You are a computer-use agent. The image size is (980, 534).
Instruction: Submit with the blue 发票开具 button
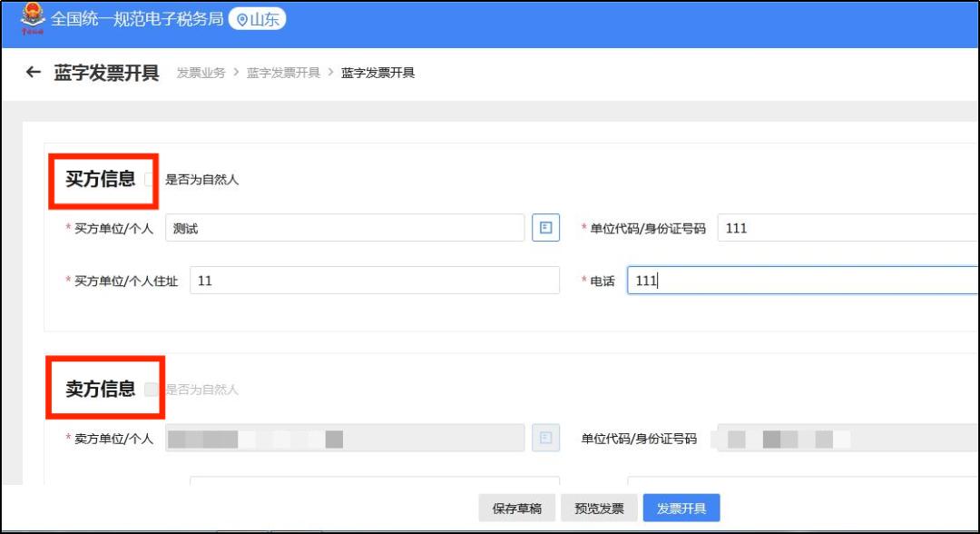[x=681, y=509]
